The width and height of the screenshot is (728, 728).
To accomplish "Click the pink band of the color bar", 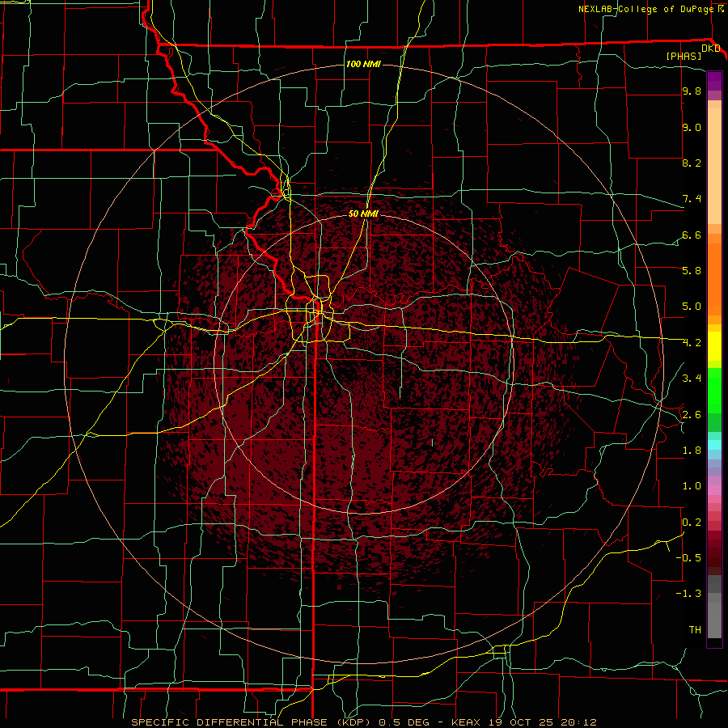I will click(714, 490).
